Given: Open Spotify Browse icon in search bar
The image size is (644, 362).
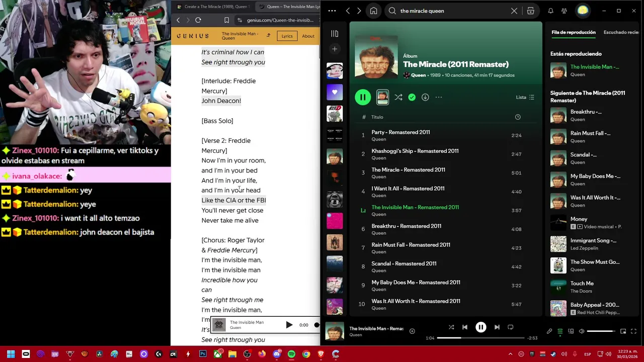Looking at the screenshot, I should 530,11.
